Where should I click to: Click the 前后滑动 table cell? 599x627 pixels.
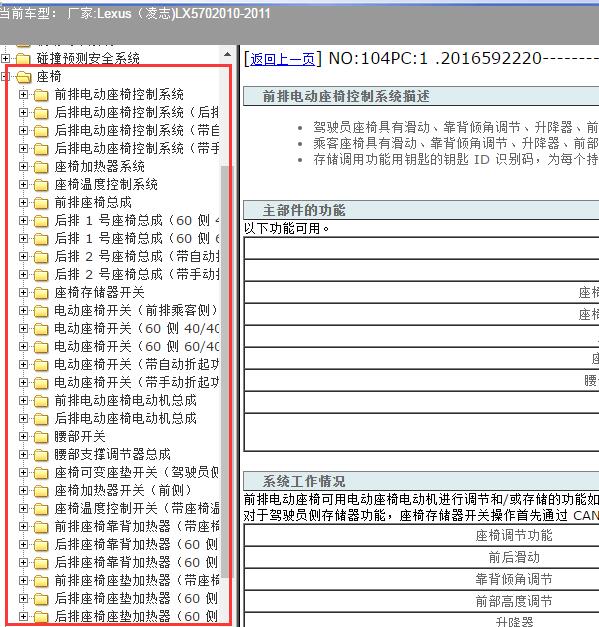(514, 557)
